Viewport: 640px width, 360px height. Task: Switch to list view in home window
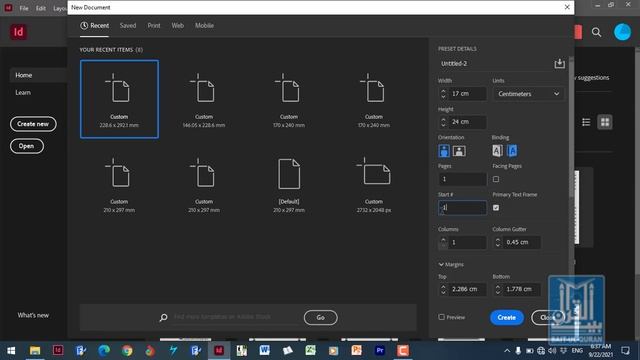click(x=586, y=122)
